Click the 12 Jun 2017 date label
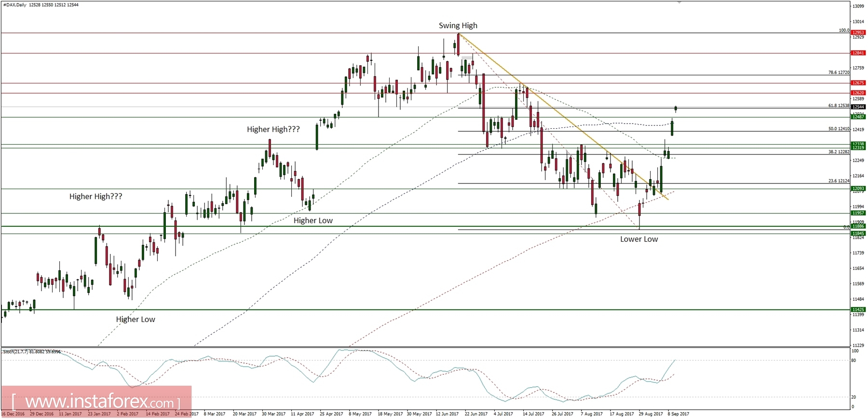The width and height of the screenshot is (868, 419). coord(447,414)
